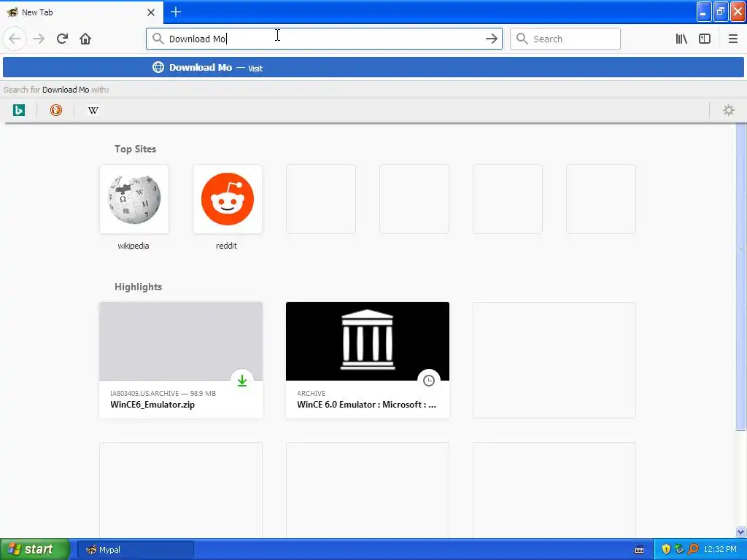The height and width of the screenshot is (560, 747).
Task: Click the network tray icon next to shield
Action: coord(679,550)
